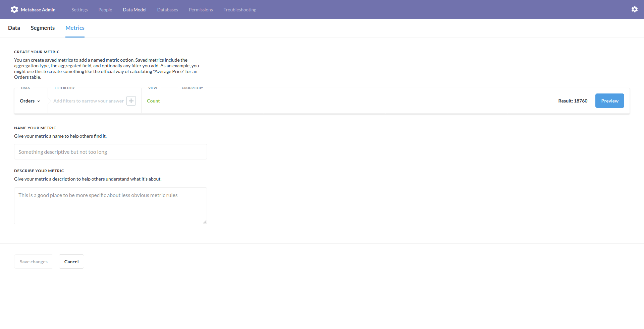Click the textarea resize handle
This screenshot has height=329, width=644.
(x=205, y=221)
